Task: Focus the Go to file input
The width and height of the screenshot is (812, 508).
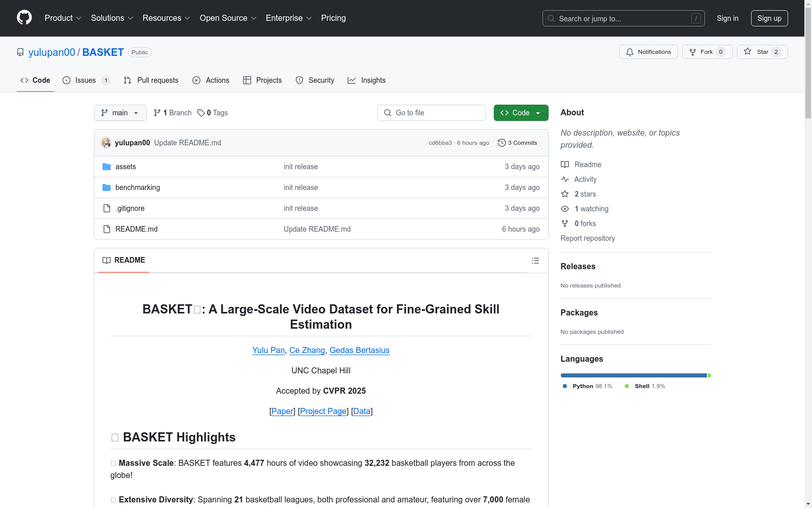Action: 431,113
